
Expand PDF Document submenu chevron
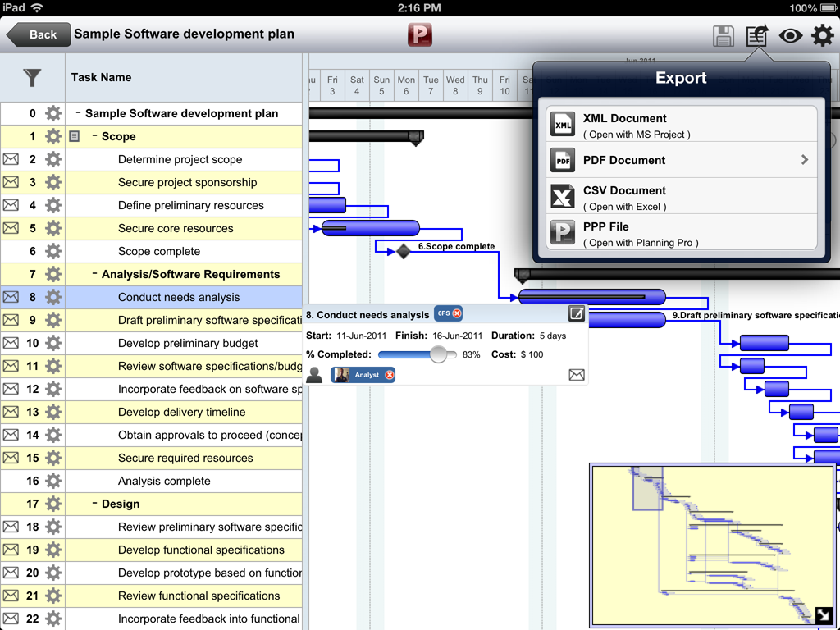(804, 160)
